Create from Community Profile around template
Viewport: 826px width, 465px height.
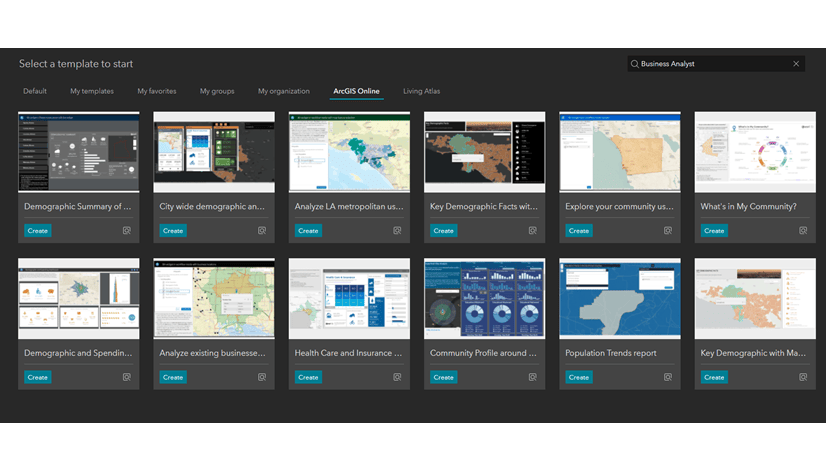pos(444,377)
